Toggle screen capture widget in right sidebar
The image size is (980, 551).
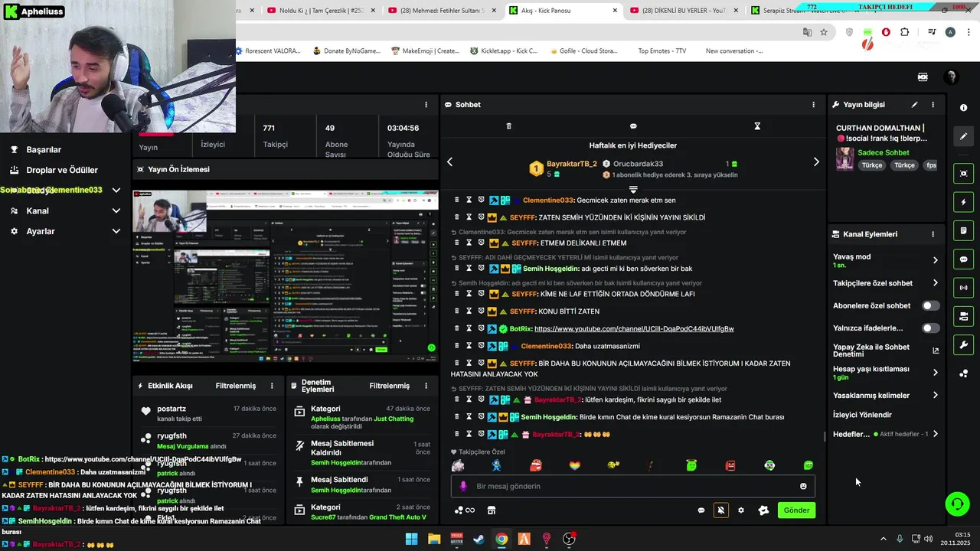964,174
